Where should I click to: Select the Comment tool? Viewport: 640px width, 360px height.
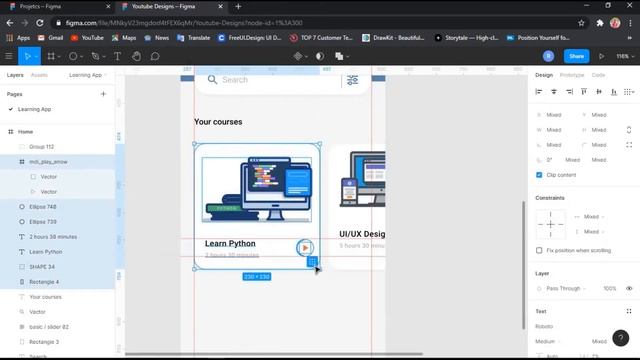tap(155, 56)
